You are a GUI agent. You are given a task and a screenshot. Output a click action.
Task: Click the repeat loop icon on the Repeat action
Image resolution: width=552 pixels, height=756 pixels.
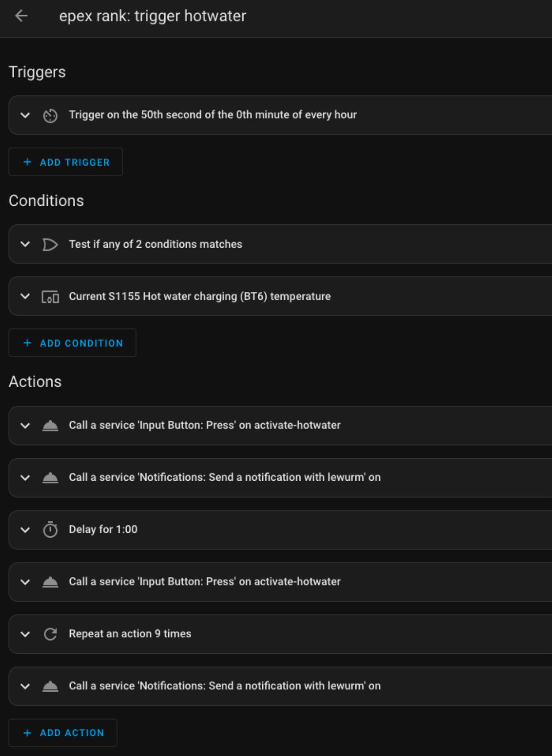(x=50, y=634)
